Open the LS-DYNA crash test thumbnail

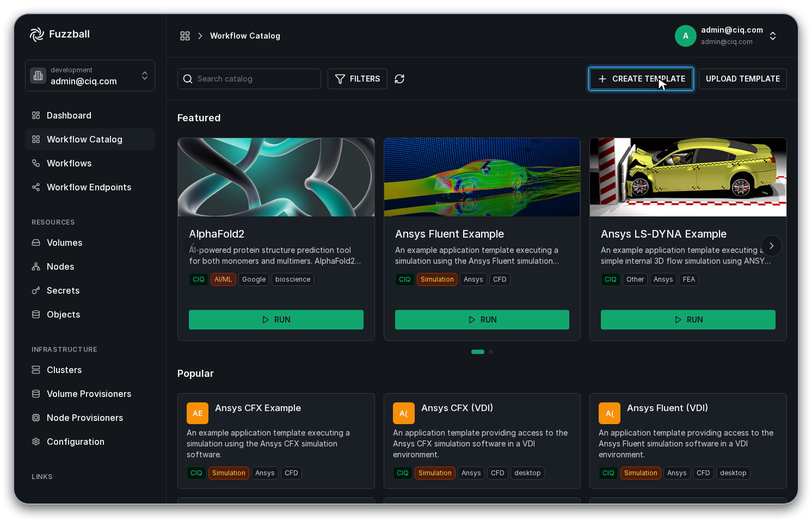(688, 177)
